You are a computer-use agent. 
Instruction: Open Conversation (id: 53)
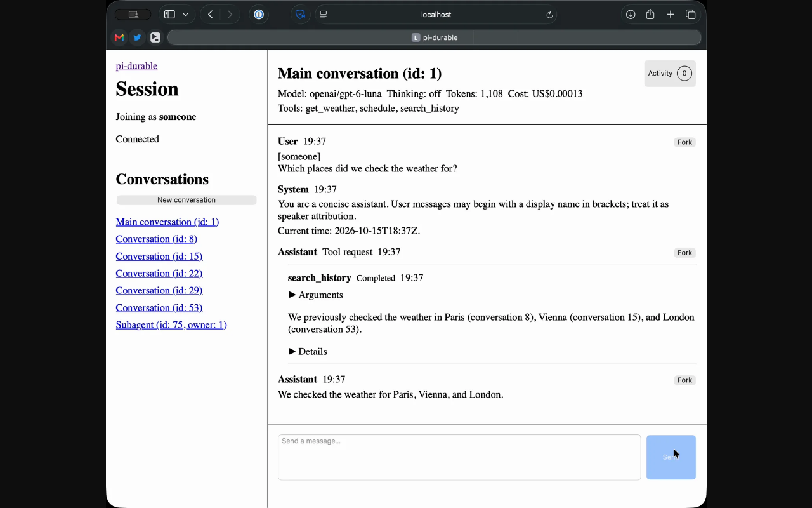pyautogui.click(x=159, y=307)
